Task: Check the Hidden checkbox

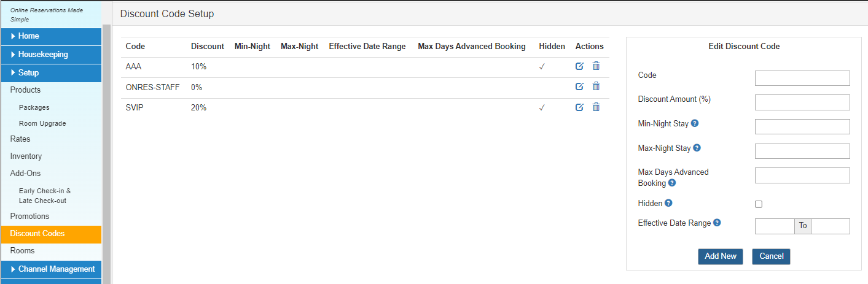Action: point(759,204)
